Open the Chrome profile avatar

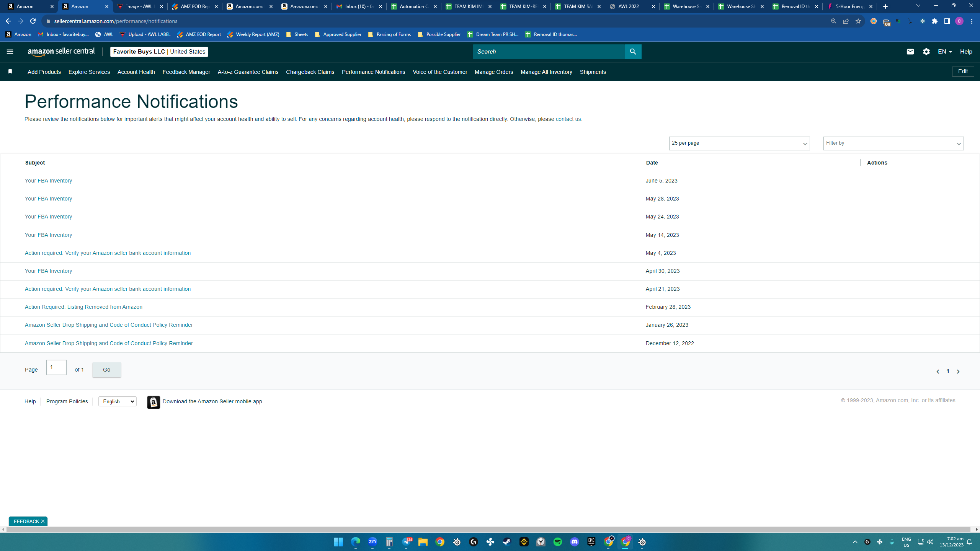coord(959,21)
